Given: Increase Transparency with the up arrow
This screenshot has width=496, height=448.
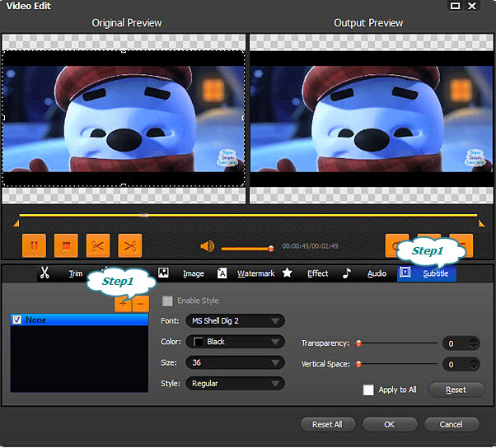Looking at the screenshot, I should click(x=474, y=340).
